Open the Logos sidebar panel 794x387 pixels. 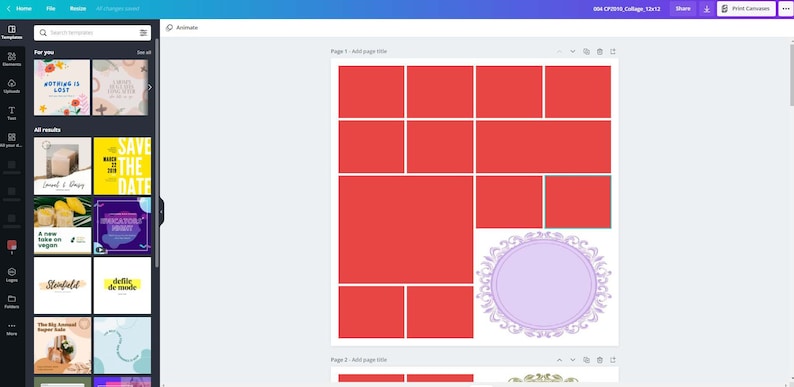coord(12,275)
